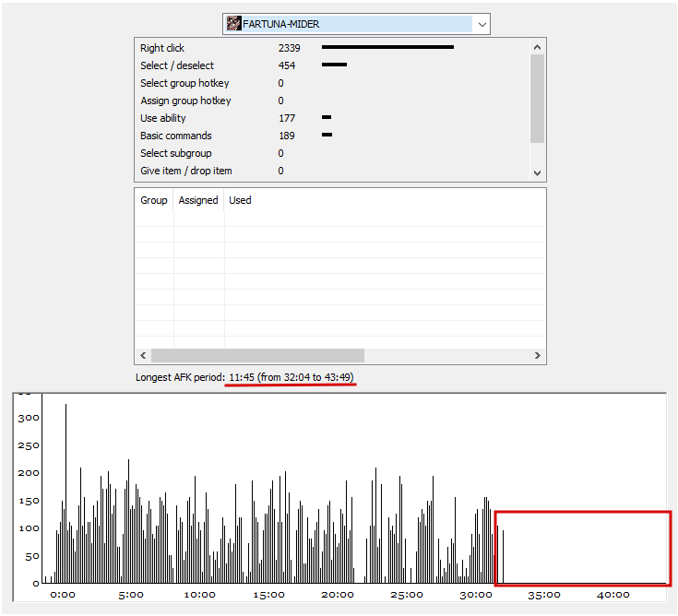Click the up arrow of the actions list scrollbar
678x616 pixels.
[537, 47]
